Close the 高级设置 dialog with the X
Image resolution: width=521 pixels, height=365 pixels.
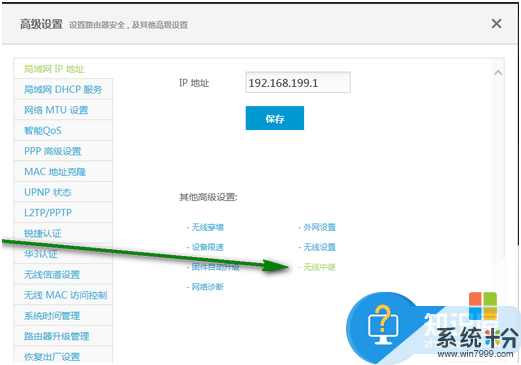[x=496, y=24]
